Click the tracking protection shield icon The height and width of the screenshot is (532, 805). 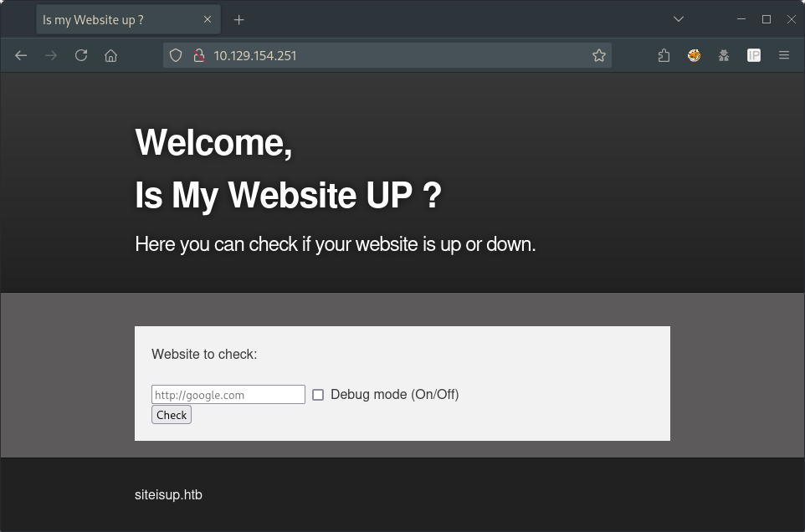tap(176, 55)
